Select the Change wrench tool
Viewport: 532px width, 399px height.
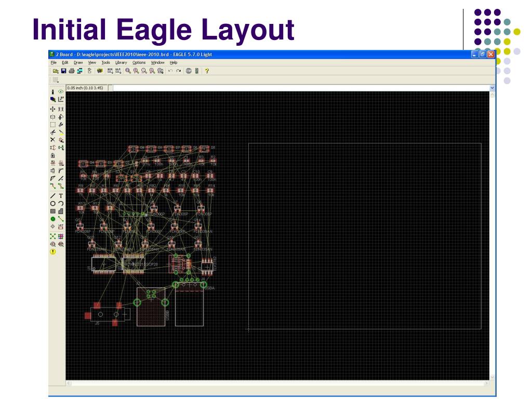[x=61, y=125]
